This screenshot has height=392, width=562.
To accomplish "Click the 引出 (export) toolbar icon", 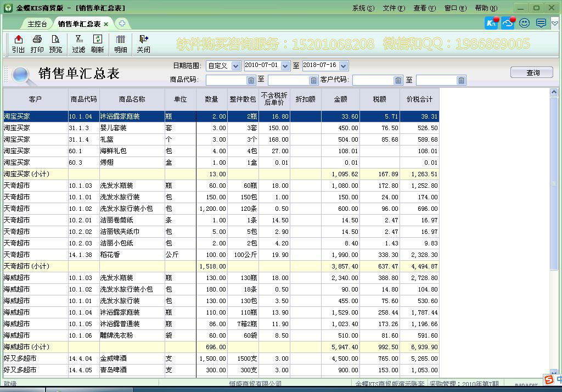I will (18, 44).
